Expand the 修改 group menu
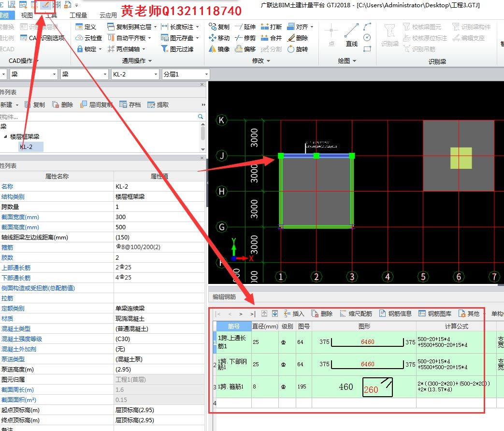504x431 pixels. [261, 60]
